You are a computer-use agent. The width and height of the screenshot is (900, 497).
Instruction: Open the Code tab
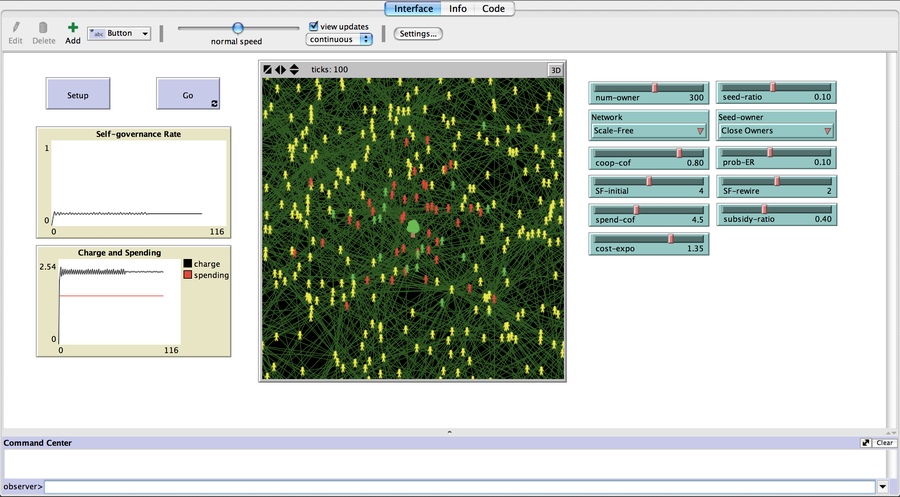[x=493, y=8]
